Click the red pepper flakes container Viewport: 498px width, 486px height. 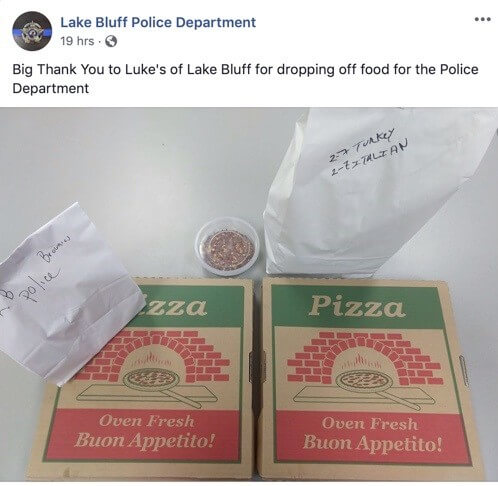(x=227, y=247)
